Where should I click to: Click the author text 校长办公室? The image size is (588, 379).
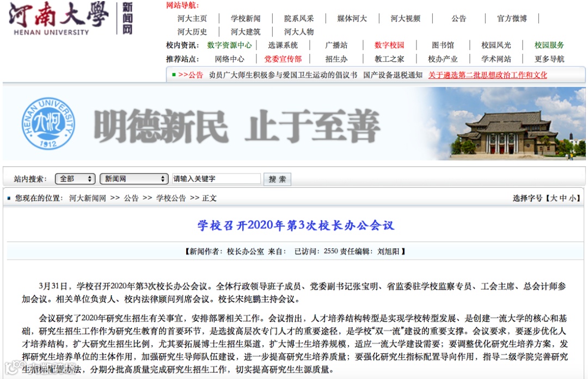coord(245,251)
